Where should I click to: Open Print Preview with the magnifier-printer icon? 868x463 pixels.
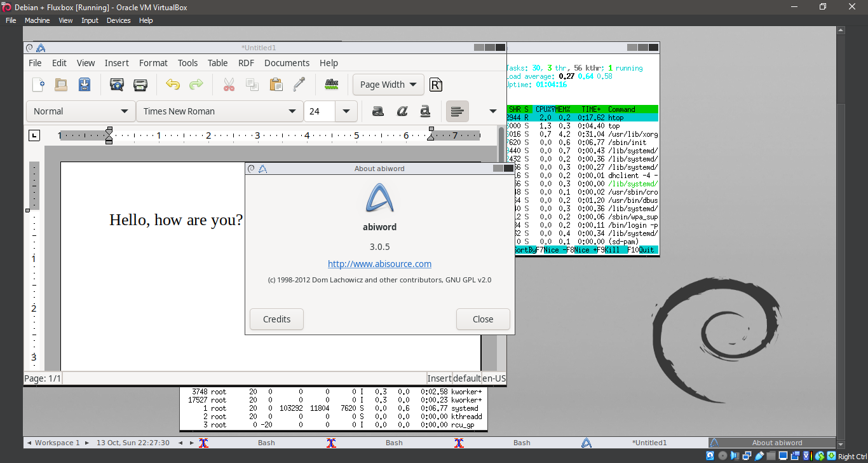click(x=116, y=84)
